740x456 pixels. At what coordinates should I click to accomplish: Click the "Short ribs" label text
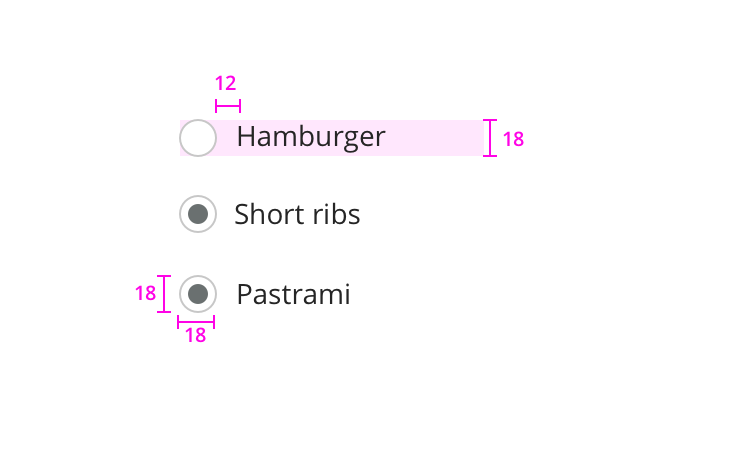coord(297,215)
